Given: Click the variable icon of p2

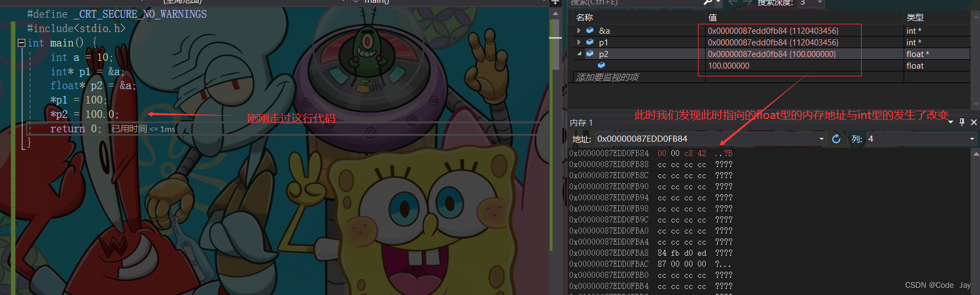Looking at the screenshot, I should (590, 54).
